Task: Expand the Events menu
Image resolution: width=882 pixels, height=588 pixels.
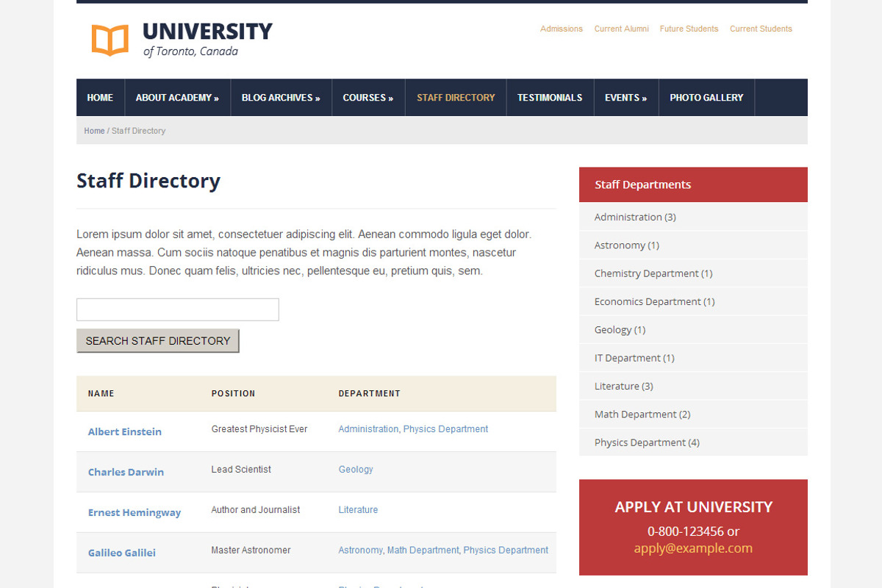Action: 625,97
